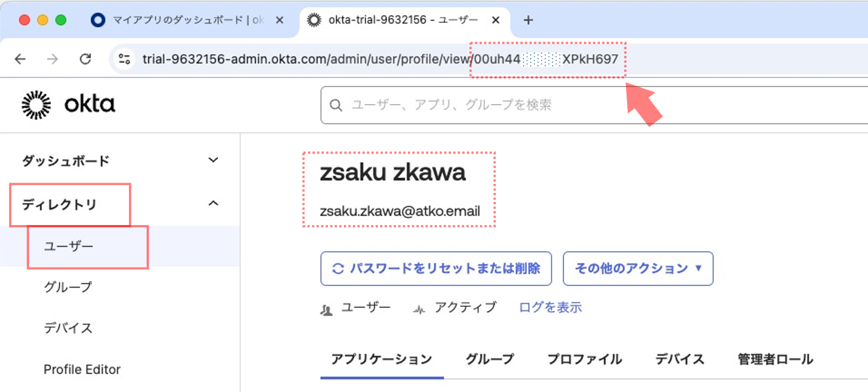Viewport: 868px width, 392px height.
Task: Click the magnifier icon in search box
Action: click(336, 105)
